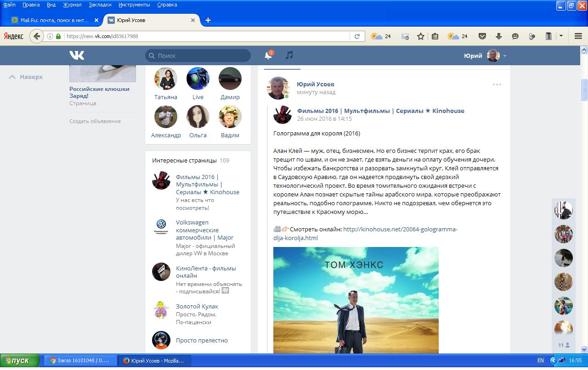Screen dimensions: 588x370
Task: Open the online friends counter showing 11
Action: [x=564, y=345]
